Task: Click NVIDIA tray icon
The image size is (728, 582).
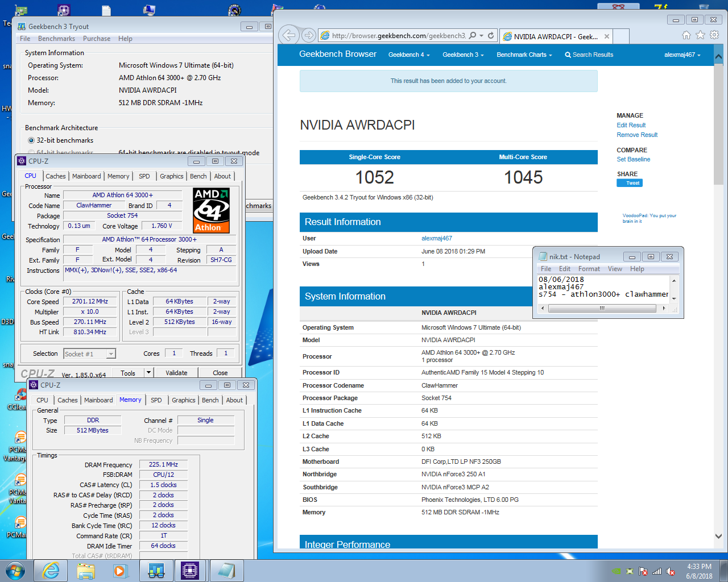Action: pyautogui.click(x=617, y=571)
